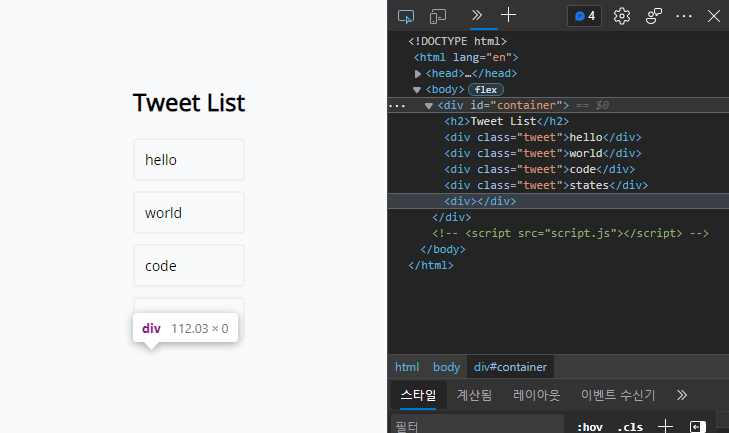Click the flex badge next to body
Viewport: 729px width, 433px height.
(x=486, y=89)
